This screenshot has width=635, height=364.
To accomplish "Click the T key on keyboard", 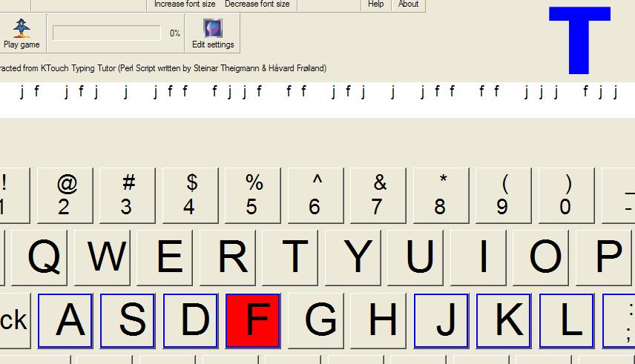I will (290, 258).
